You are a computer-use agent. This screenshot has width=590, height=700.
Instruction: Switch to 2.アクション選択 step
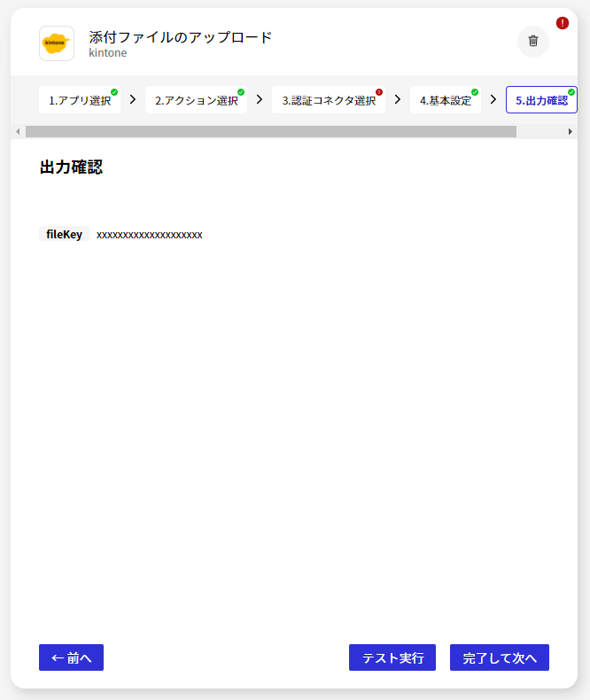(x=196, y=100)
